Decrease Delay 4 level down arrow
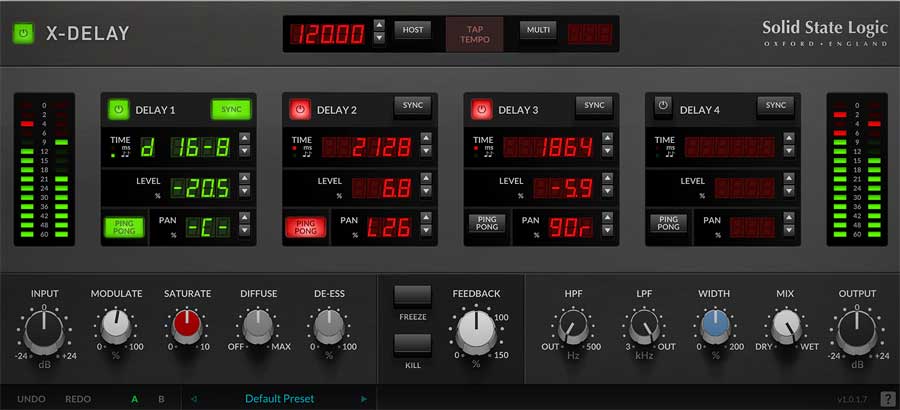Screen dimensions: 900x410 pos(789,191)
